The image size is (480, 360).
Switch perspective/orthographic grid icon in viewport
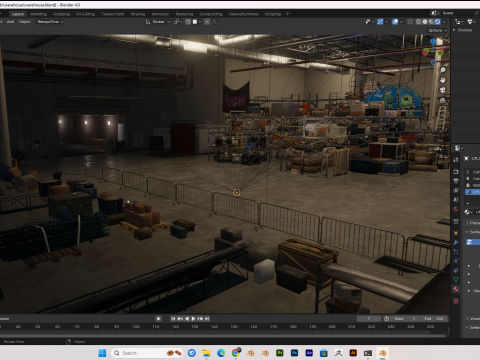pos(443,100)
